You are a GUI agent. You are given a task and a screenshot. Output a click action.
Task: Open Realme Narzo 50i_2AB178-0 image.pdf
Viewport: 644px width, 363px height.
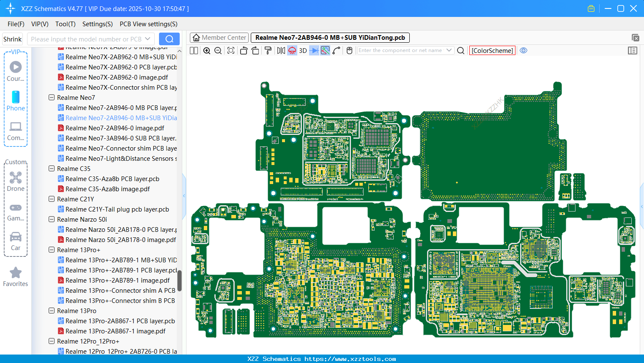tap(117, 239)
